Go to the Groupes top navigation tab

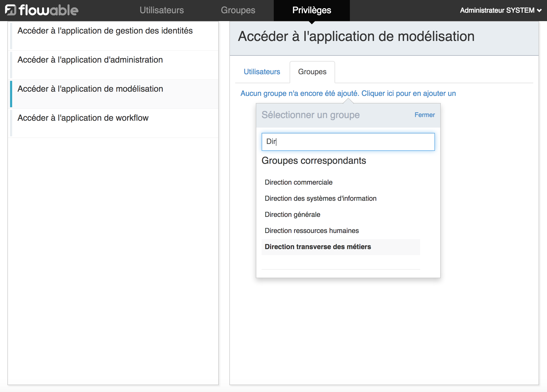click(x=238, y=10)
